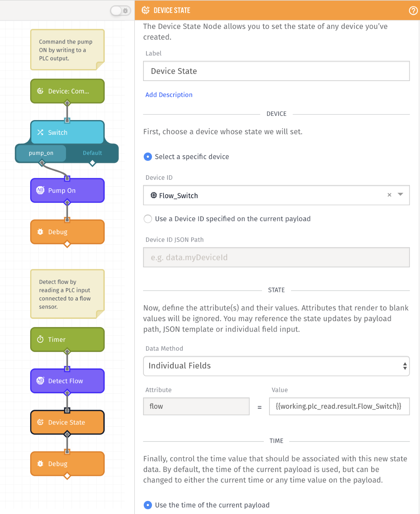Image resolution: width=420 pixels, height=514 pixels.
Task: Select the bottom Debug node bug icon
Action: click(x=40, y=463)
